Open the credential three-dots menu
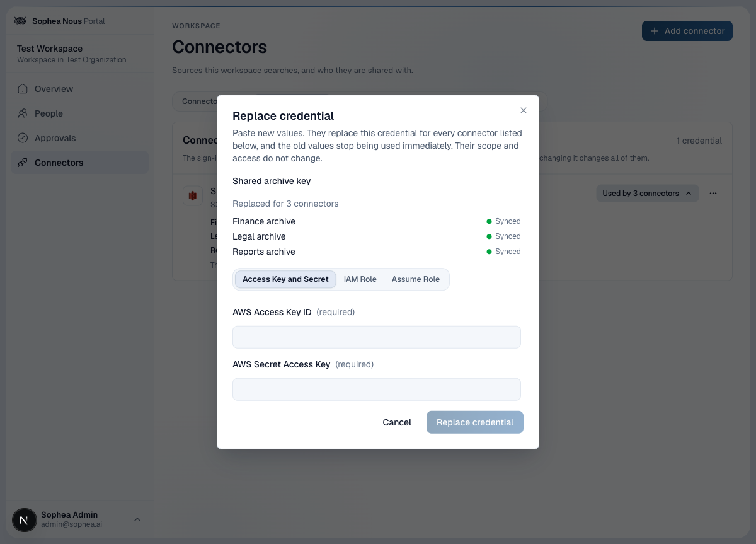Viewport: 756px width, 544px height. [x=713, y=194]
